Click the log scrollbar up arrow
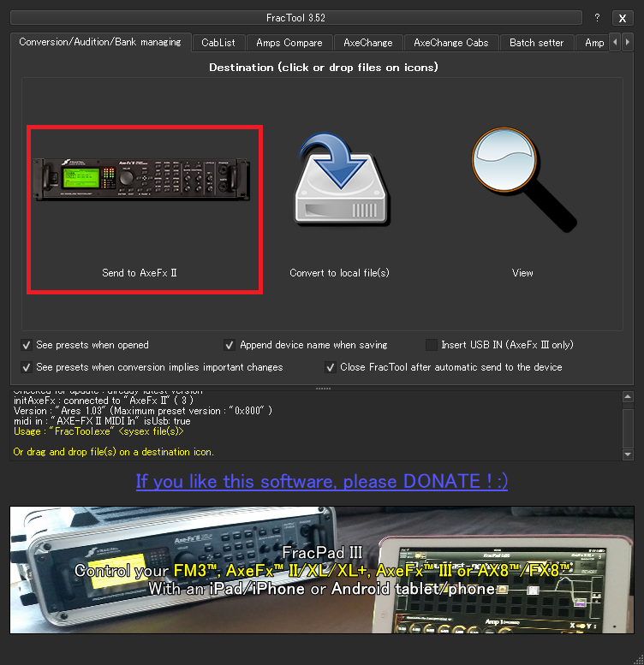 [x=628, y=397]
